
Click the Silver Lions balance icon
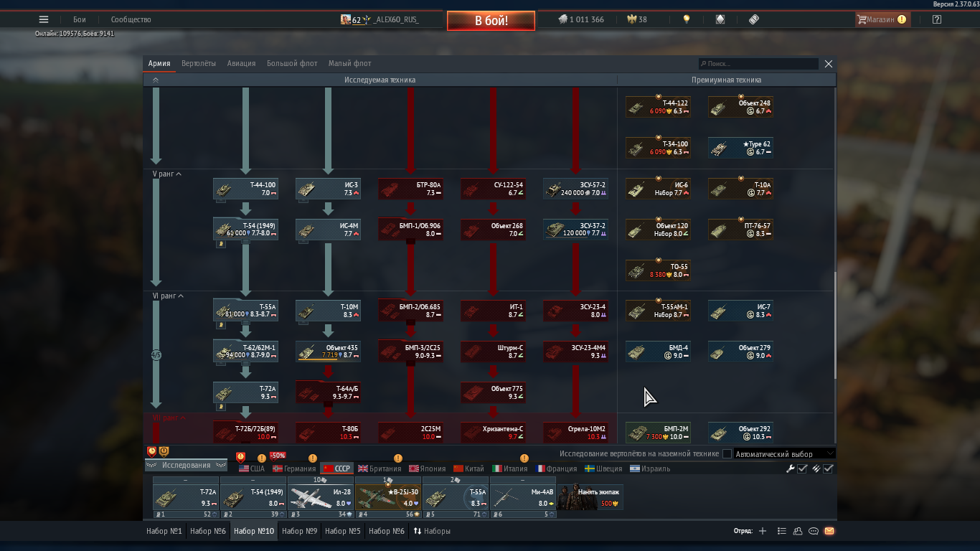562,19
